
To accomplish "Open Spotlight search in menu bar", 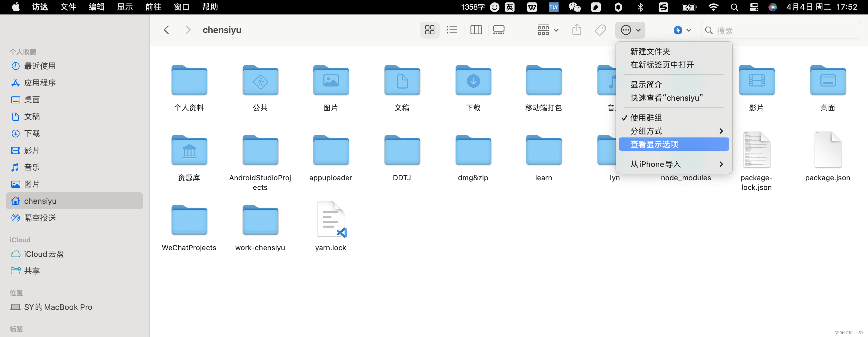I will pos(734,7).
